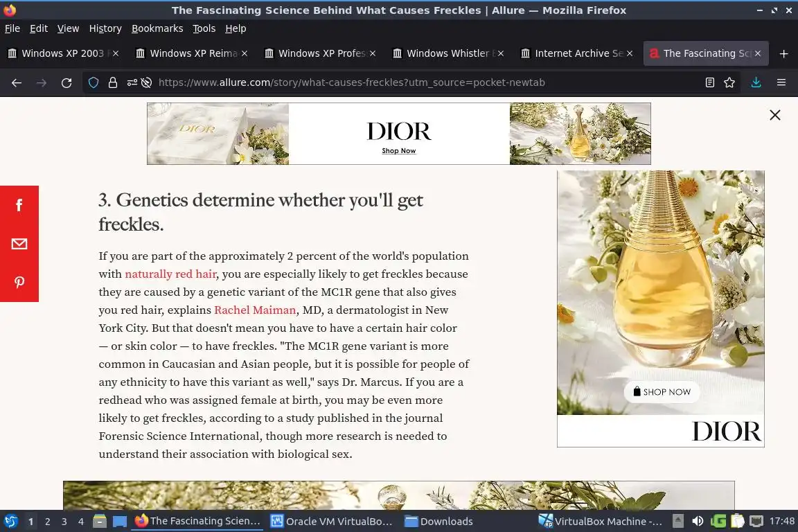Toggle reader view for this article
The height and width of the screenshot is (532, 798).
[x=710, y=82]
